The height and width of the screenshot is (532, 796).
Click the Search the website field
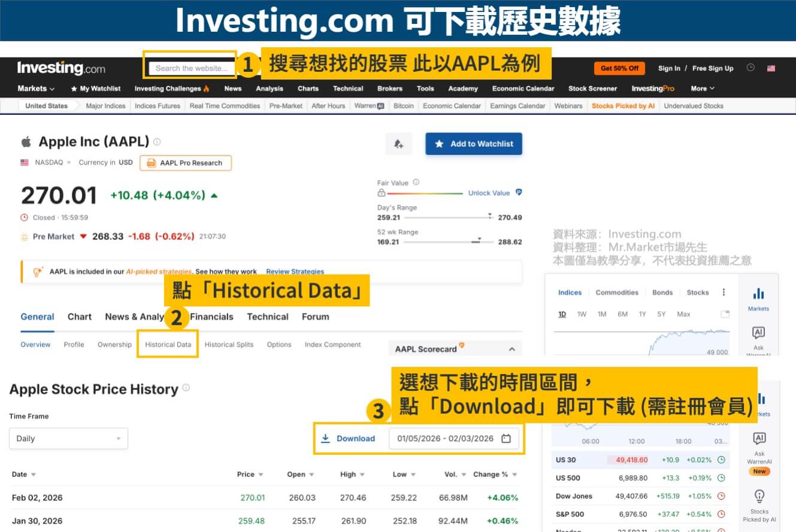pos(189,68)
